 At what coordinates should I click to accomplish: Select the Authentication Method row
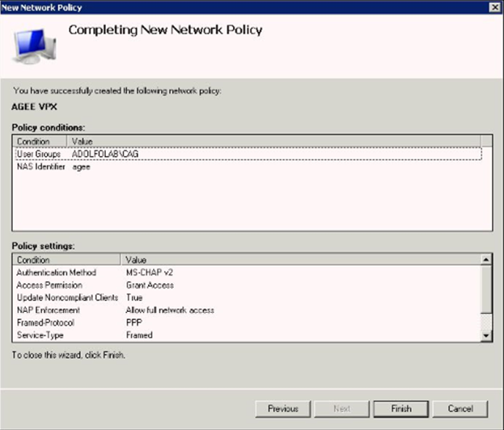tap(247, 272)
